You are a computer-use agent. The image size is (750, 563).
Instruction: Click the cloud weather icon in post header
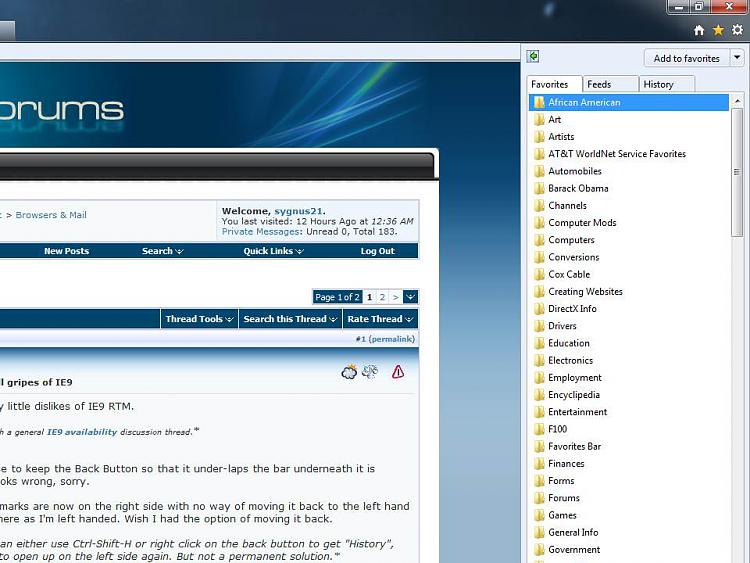coord(349,372)
